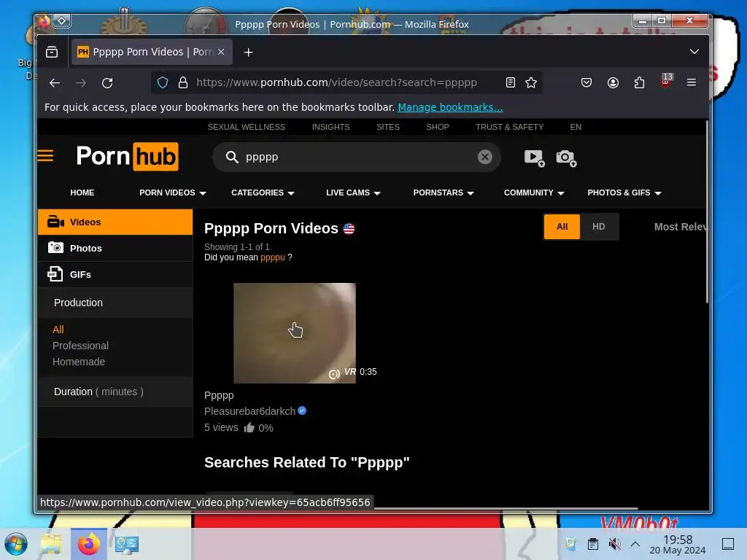Click the thumbs-up rating icon

point(249,427)
